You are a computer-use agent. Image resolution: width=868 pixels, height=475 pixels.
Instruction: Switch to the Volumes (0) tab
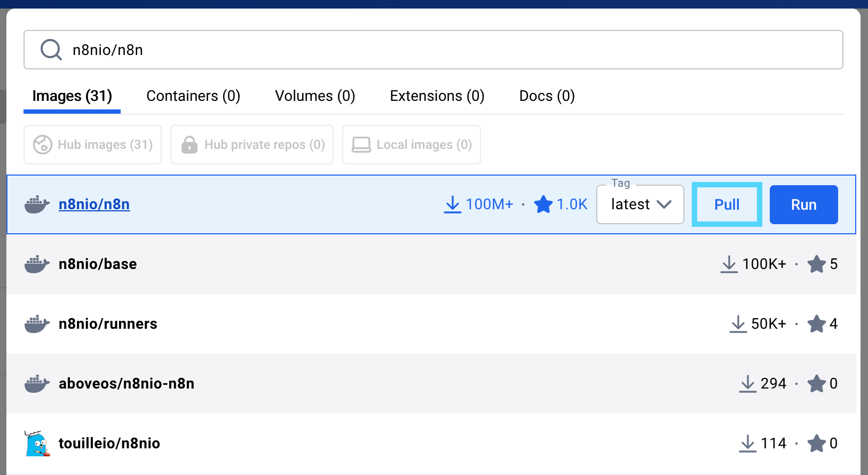(315, 96)
